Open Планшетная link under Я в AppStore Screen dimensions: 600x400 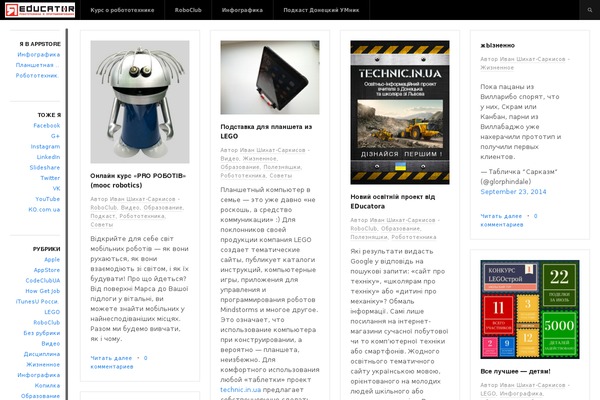38,65
